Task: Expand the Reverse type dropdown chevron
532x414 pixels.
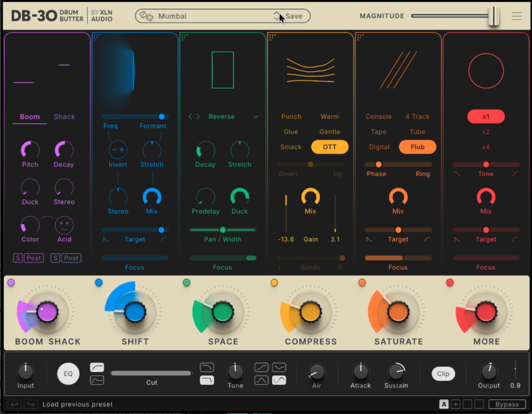Action: [255, 117]
